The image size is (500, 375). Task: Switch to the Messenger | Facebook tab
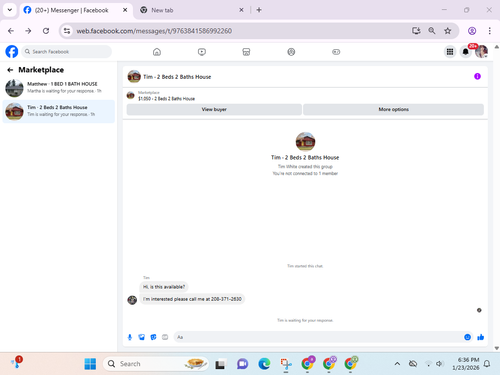76,10
